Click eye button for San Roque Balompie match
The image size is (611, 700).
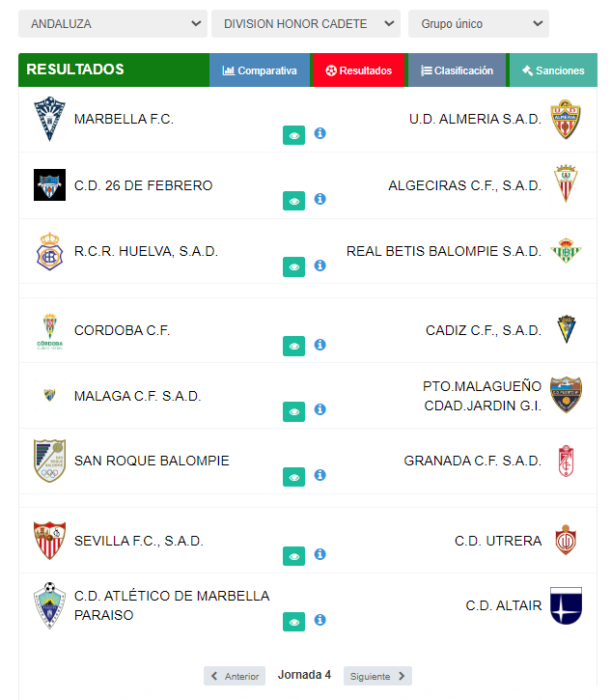[x=294, y=478]
